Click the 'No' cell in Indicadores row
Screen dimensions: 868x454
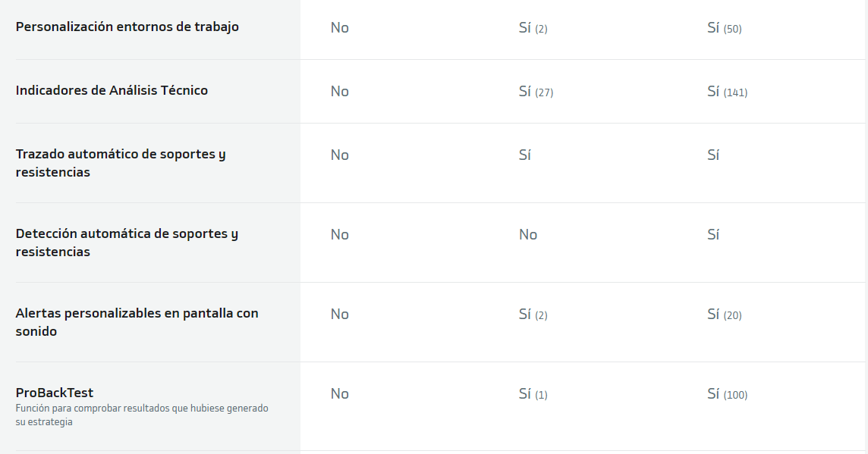point(340,92)
